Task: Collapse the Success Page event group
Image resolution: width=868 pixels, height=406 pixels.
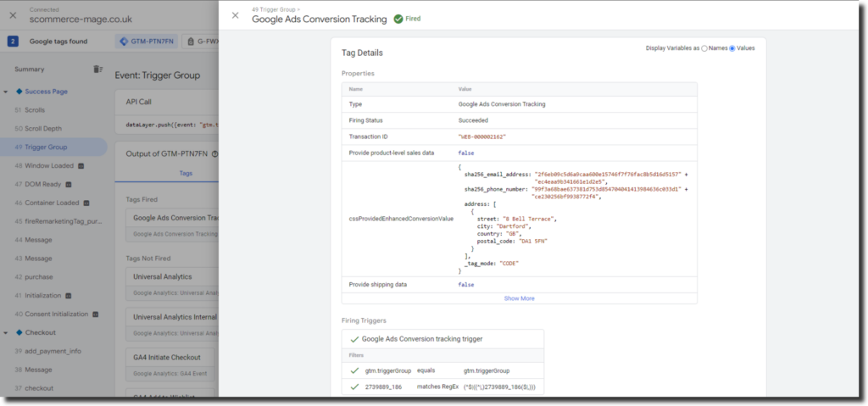Action: click(x=6, y=92)
